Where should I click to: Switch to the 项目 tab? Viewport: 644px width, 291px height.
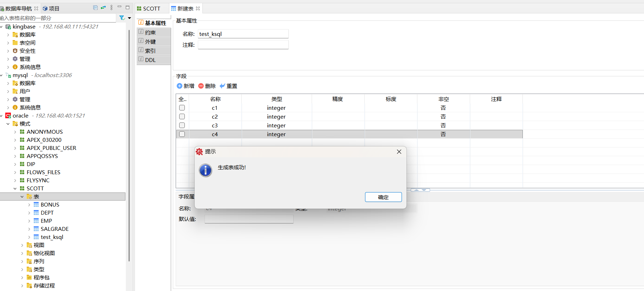(x=51, y=8)
